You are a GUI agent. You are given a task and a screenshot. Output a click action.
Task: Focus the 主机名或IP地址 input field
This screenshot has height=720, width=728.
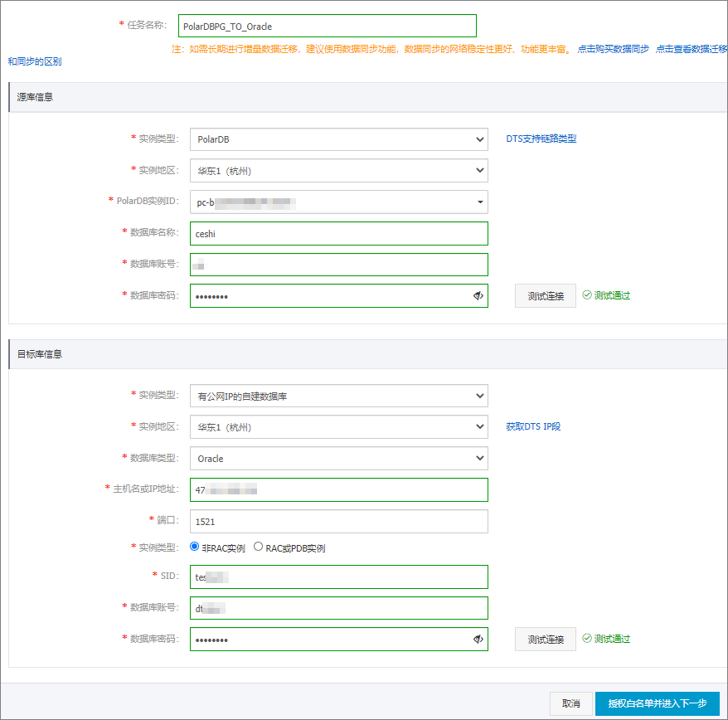(x=339, y=489)
